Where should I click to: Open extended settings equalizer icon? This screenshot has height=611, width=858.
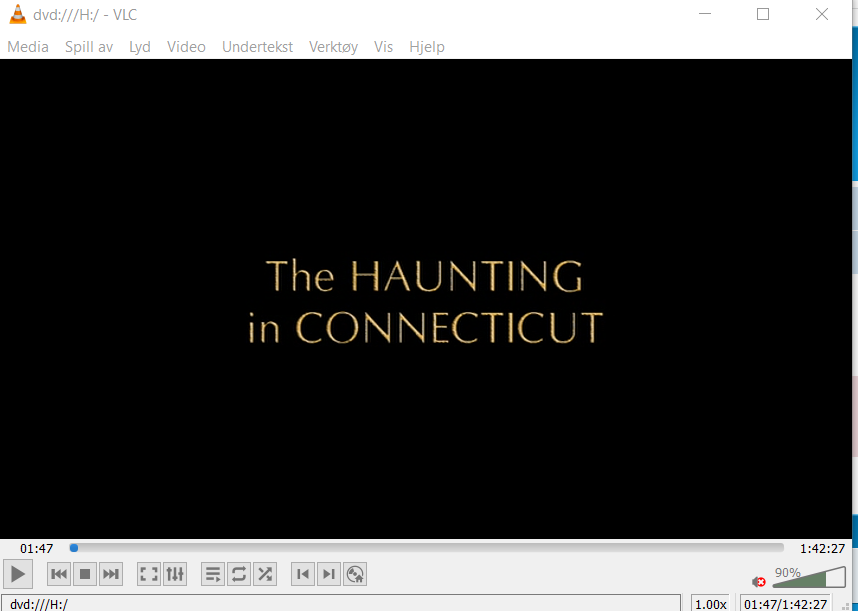click(x=175, y=574)
